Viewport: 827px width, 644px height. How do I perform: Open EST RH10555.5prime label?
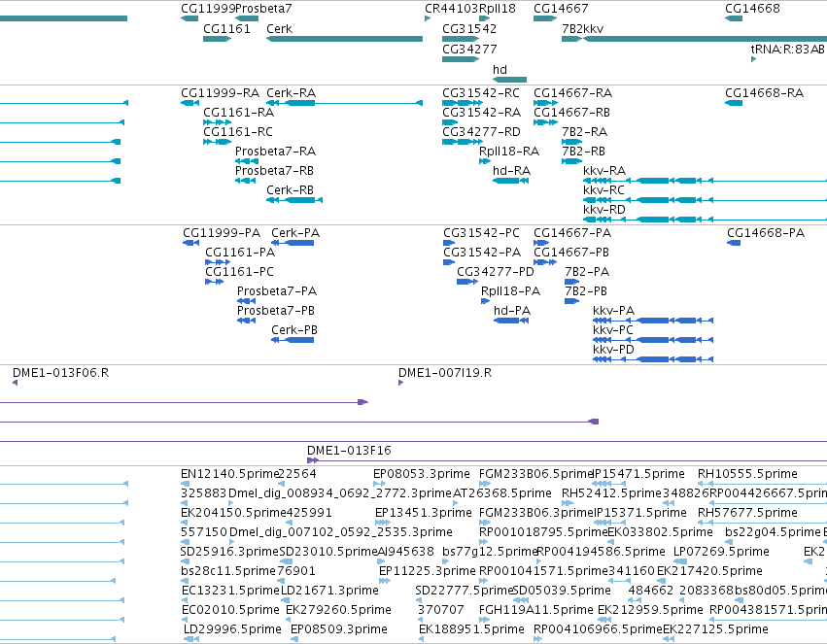(x=747, y=474)
